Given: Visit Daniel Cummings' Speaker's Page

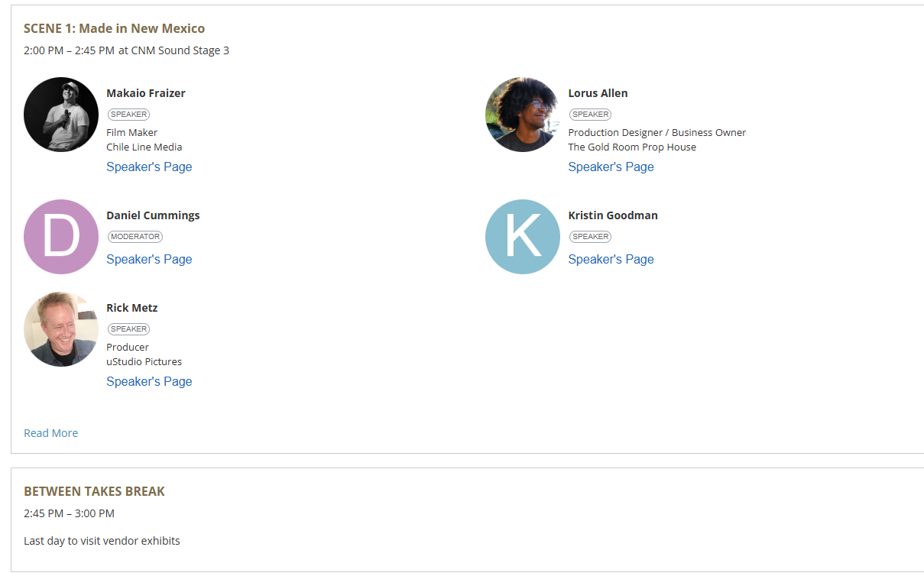Looking at the screenshot, I should click(149, 259).
